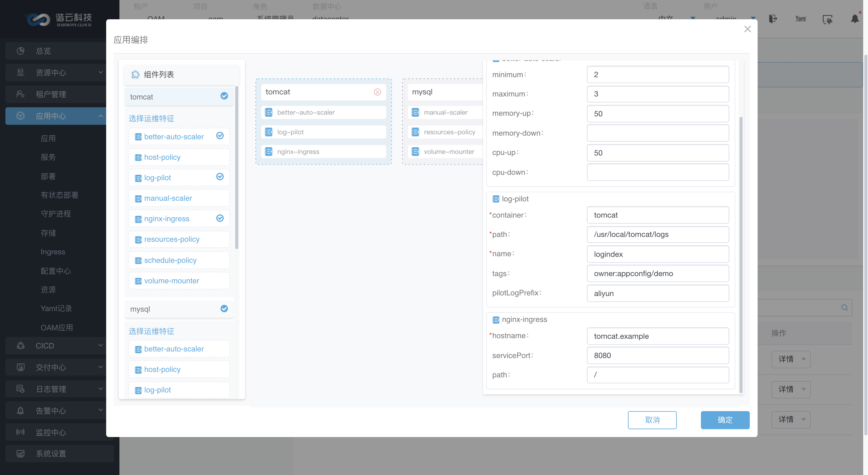Open the language dropdown arrow

point(693,18)
